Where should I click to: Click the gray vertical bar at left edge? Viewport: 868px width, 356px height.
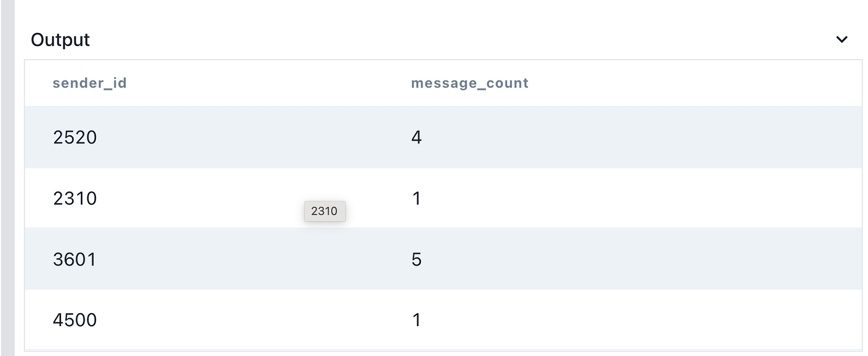[x=7, y=179]
